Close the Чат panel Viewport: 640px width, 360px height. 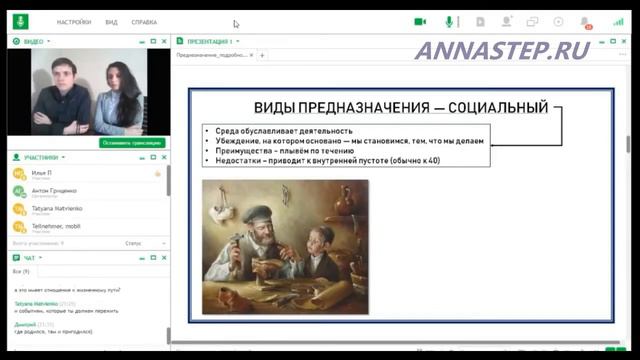click(x=164, y=258)
